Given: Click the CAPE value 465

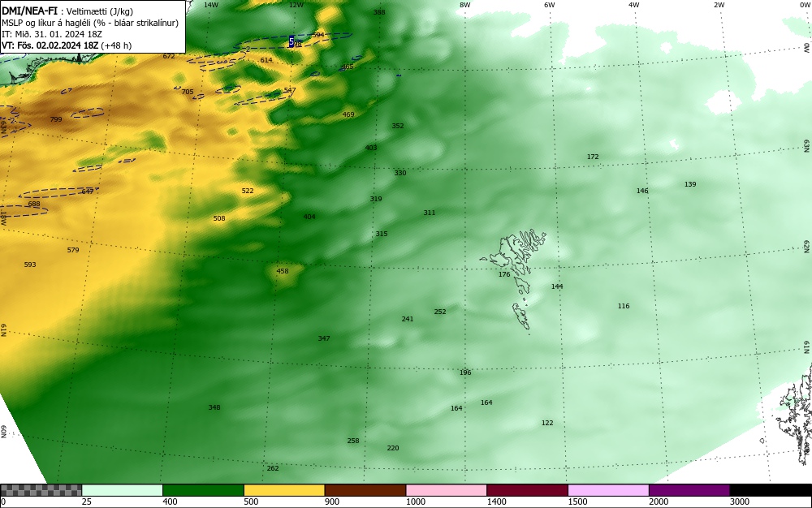Looking at the screenshot, I should click(348, 67).
